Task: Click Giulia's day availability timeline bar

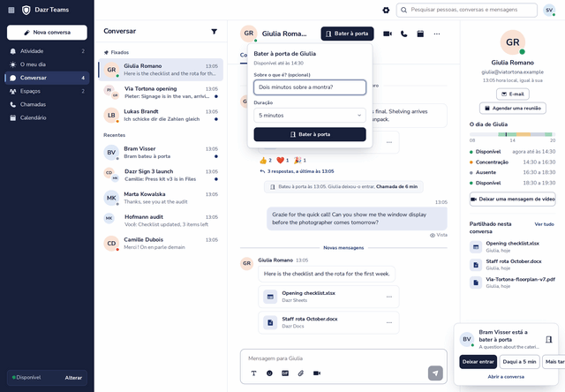Action: [512, 134]
